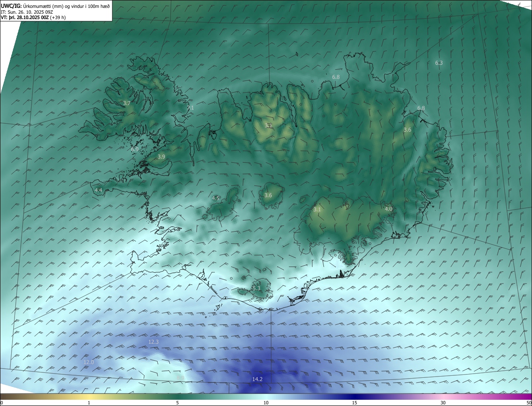Click the 14.2 precipitation maximum label
The height and width of the screenshot is (406, 532).
[257, 379]
